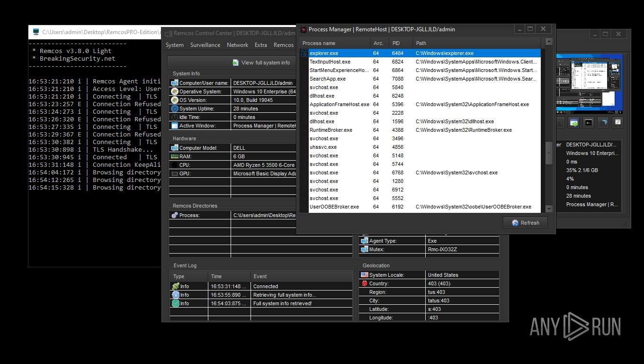
Task: Sort by the Arc. column header
Action: pos(379,43)
